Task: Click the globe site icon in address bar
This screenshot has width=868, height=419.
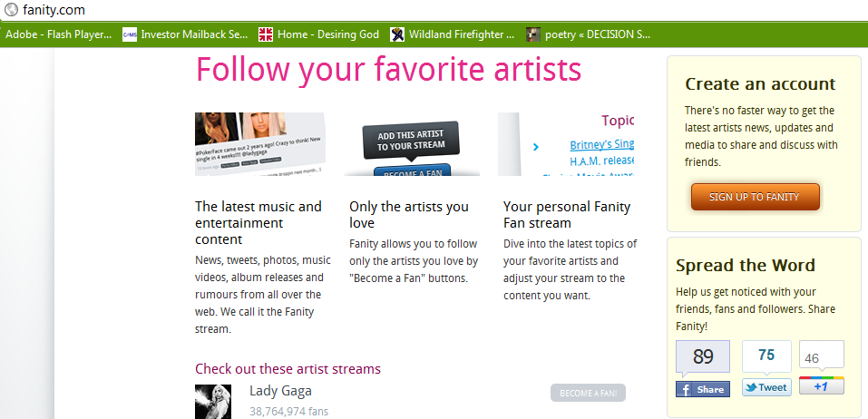Action: 12,10
